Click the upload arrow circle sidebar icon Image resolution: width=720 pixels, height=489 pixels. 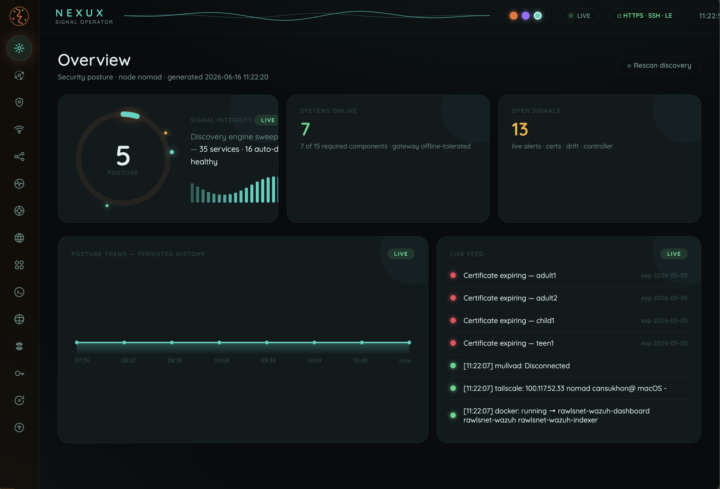pos(19,427)
